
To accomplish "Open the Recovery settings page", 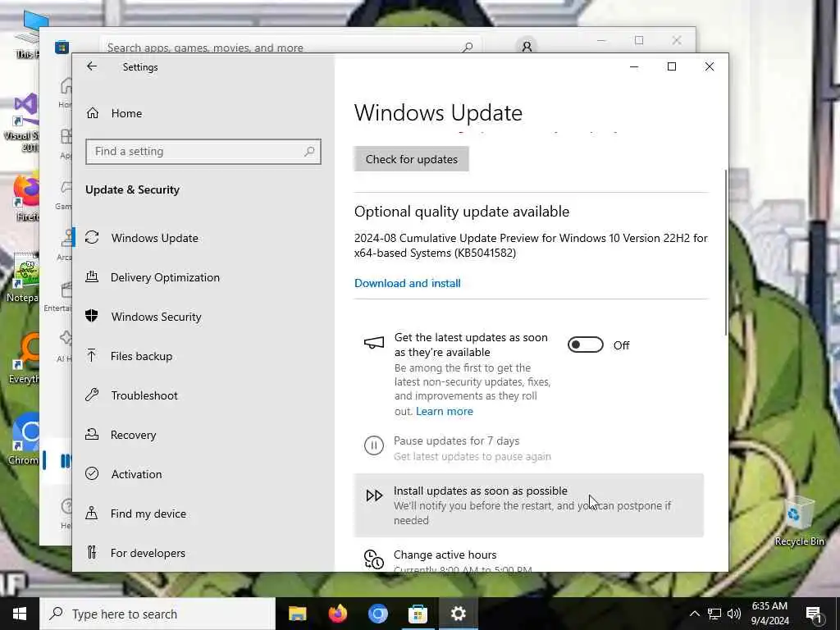I will click(133, 435).
